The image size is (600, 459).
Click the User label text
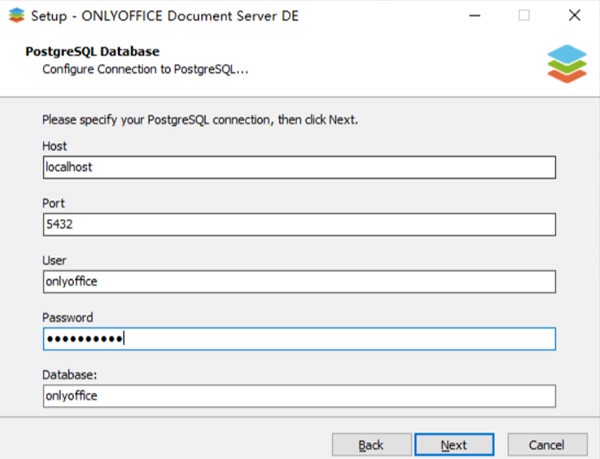[54, 260]
